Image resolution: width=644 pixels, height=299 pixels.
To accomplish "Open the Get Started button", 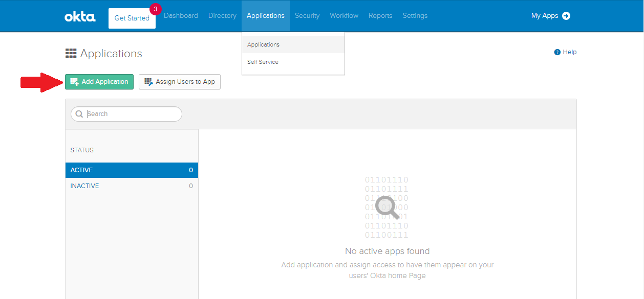I will coord(132,18).
